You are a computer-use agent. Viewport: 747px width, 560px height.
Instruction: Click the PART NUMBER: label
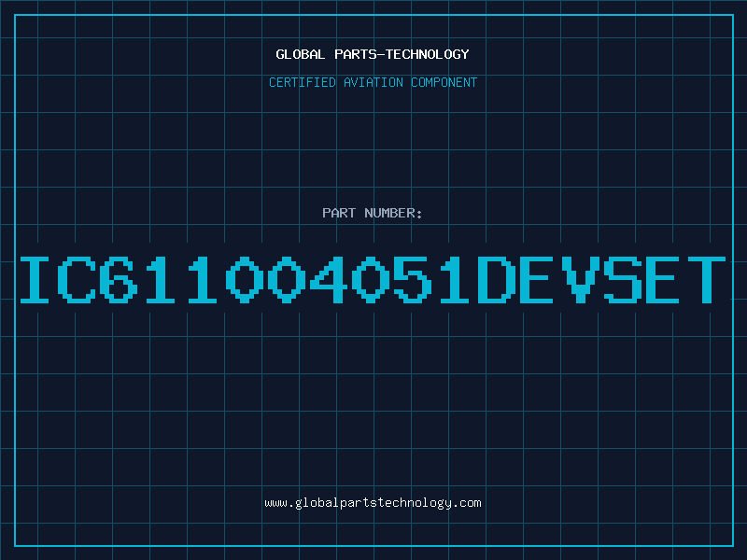pyautogui.click(x=373, y=213)
